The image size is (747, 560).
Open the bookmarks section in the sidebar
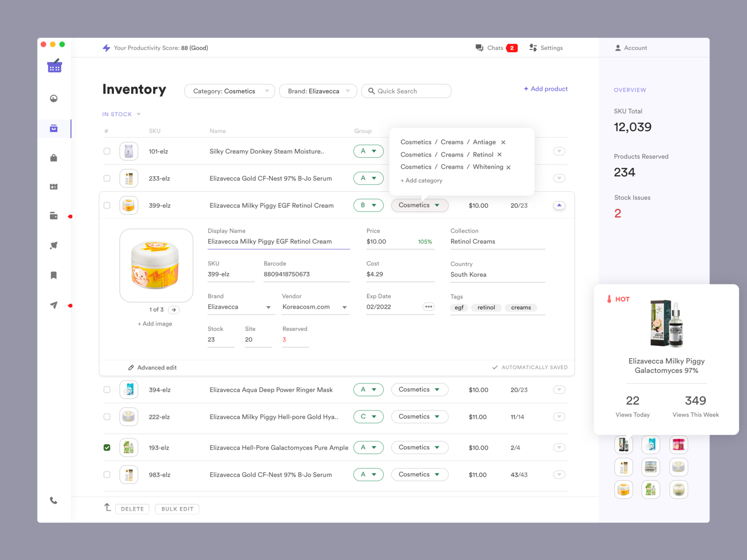tap(54, 275)
